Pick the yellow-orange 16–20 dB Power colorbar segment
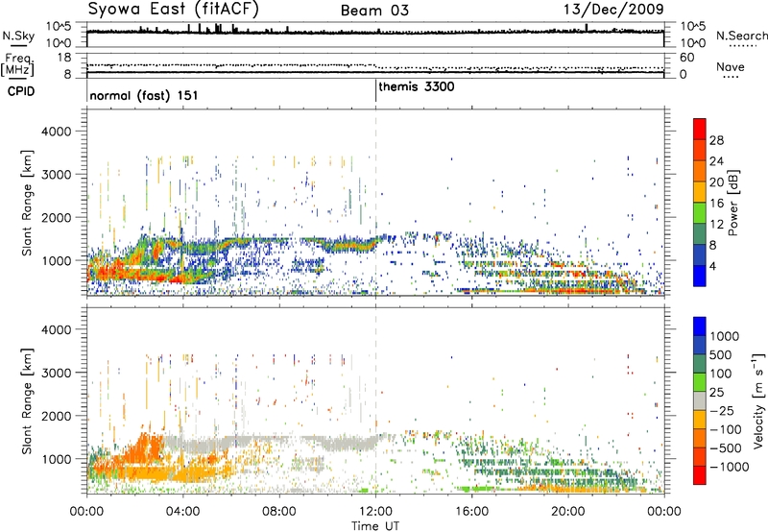Viewport: 768px width, 532px height. 700,191
